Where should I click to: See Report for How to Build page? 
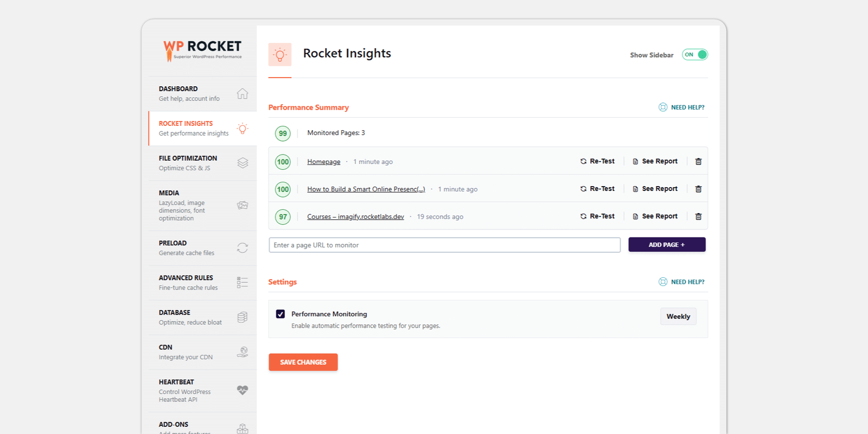[x=655, y=189]
